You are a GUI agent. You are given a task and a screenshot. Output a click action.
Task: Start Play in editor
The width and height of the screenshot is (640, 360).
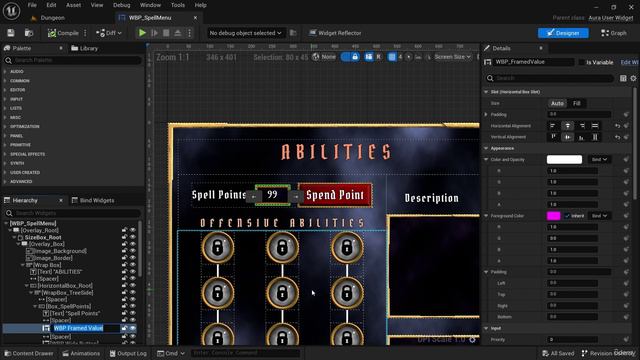pyautogui.click(x=142, y=33)
